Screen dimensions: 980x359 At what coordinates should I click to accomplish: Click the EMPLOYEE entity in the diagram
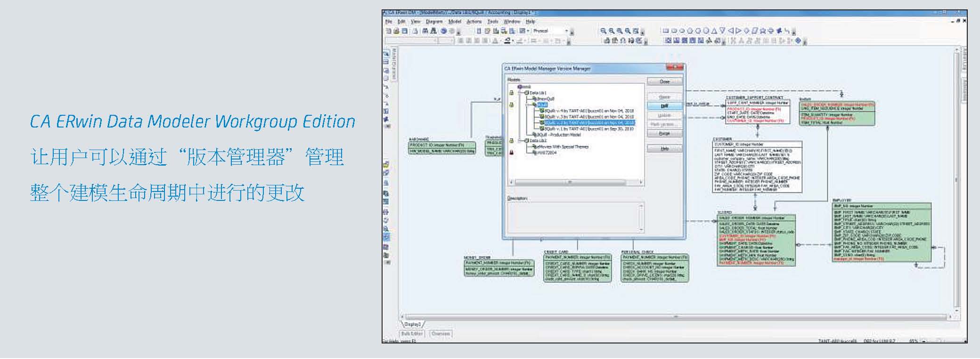coord(882,233)
